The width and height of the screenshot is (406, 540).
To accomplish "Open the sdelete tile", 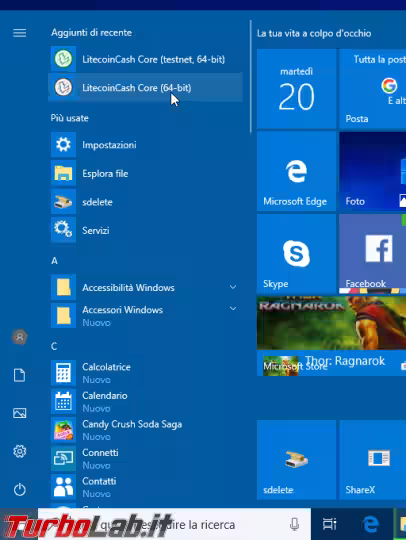I will tap(296, 459).
